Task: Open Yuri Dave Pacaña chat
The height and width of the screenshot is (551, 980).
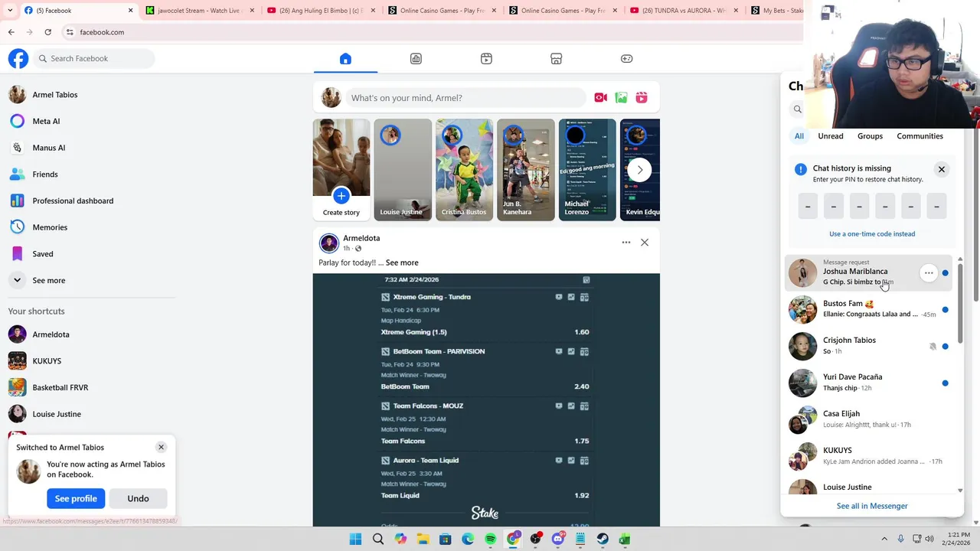Action: click(868, 383)
